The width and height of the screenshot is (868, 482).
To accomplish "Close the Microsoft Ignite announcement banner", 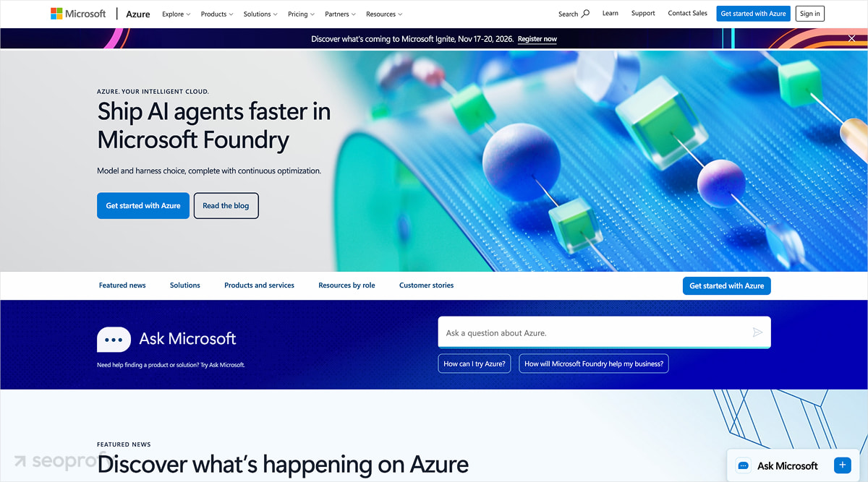I will point(851,38).
